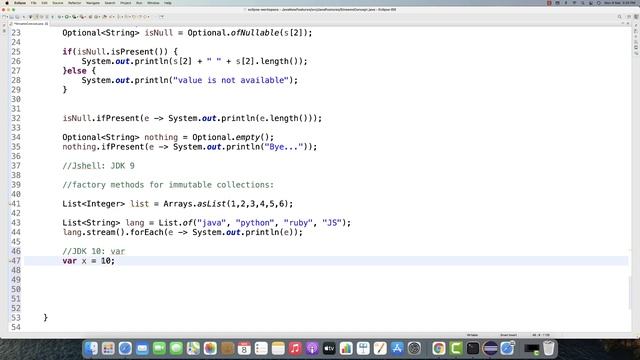The image size is (640, 360).
Task: Open the Project menu
Action: (126, 3)
